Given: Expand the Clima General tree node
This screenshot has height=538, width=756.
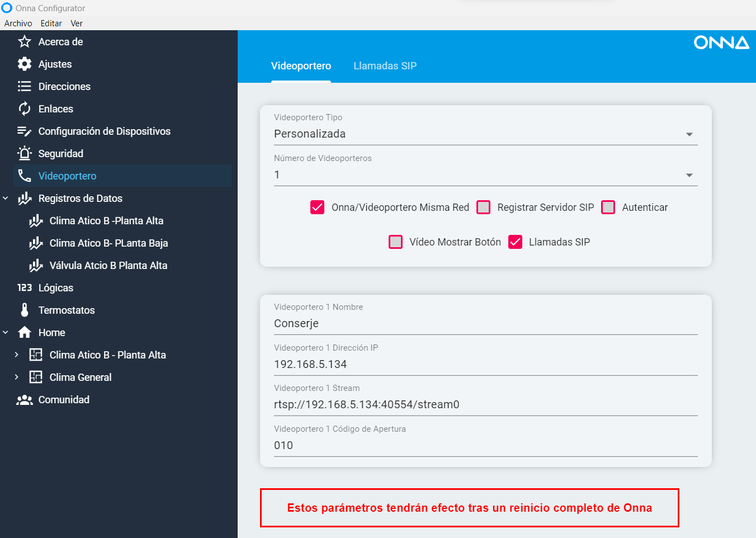Looking at the screenshot, I should (x=17, y=377).
